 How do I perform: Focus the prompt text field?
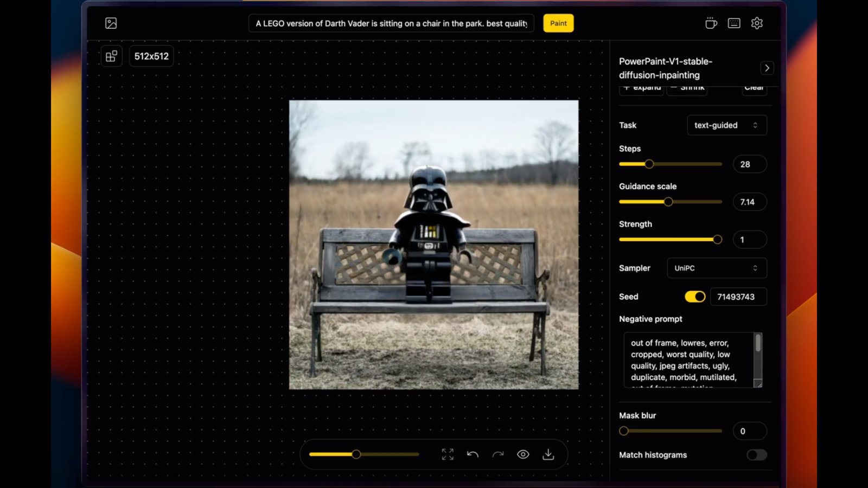[x=391, y=23]
